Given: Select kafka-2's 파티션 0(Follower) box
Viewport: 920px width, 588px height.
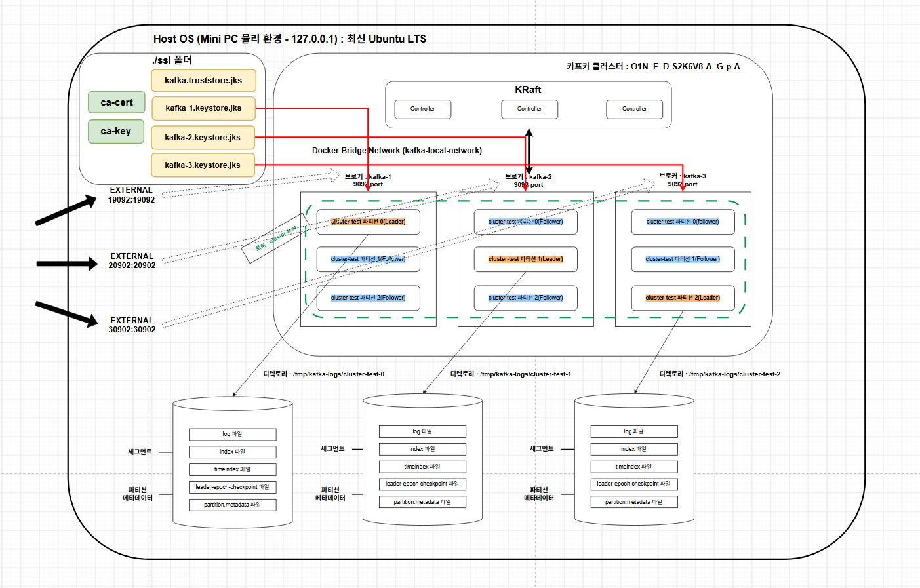Looking at the screenshot, I should click(525, 222).
